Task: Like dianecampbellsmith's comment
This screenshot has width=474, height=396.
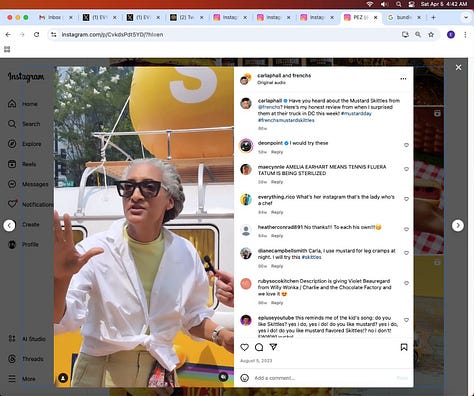Action: [406, 253]
